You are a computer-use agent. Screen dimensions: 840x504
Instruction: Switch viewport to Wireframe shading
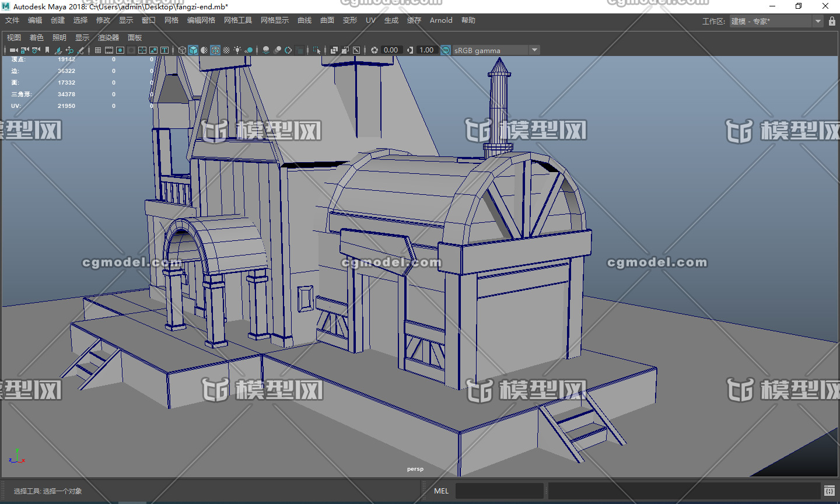click(x=182, y=50)
